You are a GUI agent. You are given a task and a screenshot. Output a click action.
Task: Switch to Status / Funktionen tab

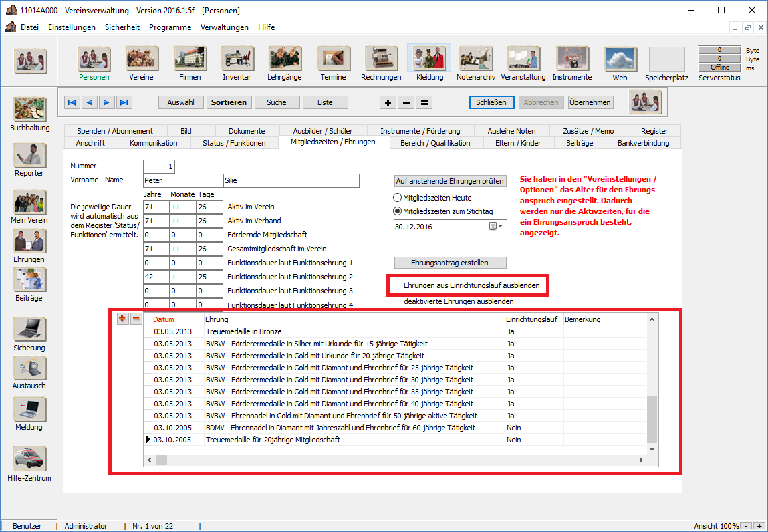click(234, 143)
